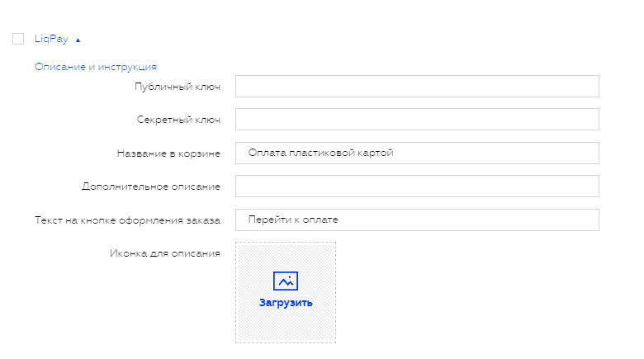
Task: Click the Название в корзине label
Action: [168, 154]
